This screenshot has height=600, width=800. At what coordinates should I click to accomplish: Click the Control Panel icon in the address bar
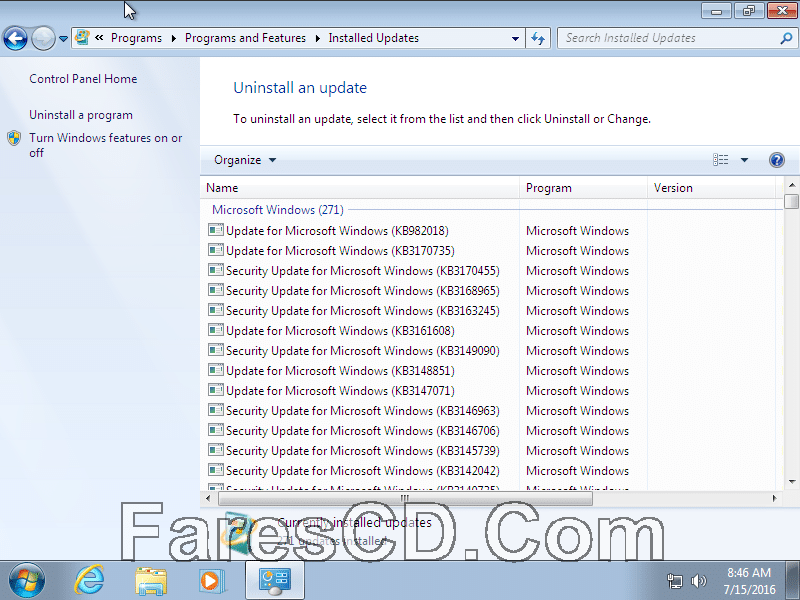tap(82, 38)
